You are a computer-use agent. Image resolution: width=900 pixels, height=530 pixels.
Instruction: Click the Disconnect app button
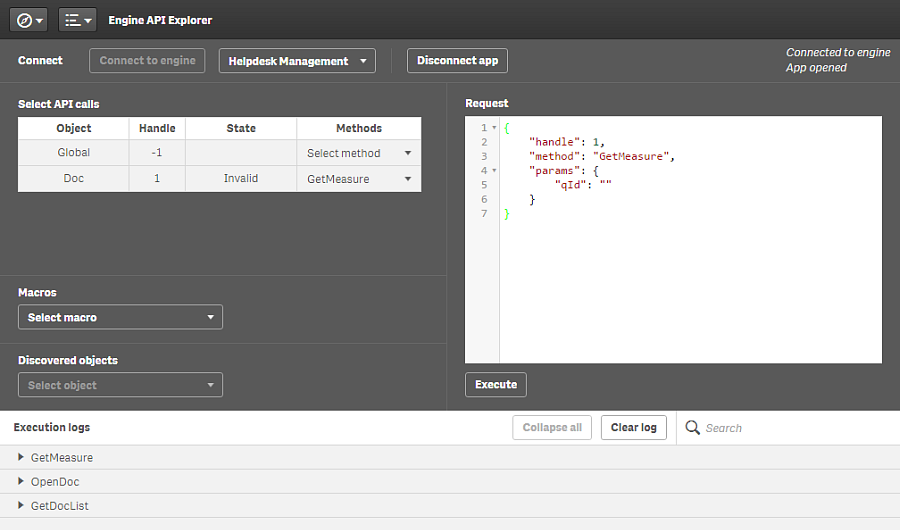click(457, 61)
